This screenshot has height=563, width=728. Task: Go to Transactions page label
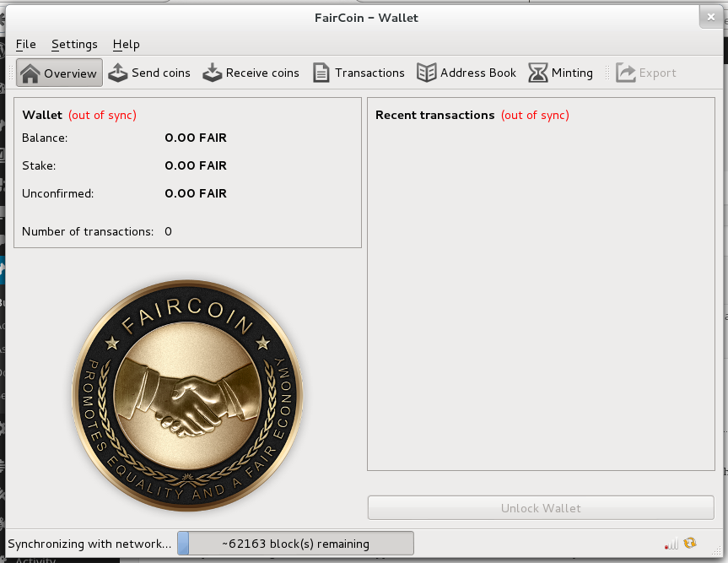tap(369, 73)
